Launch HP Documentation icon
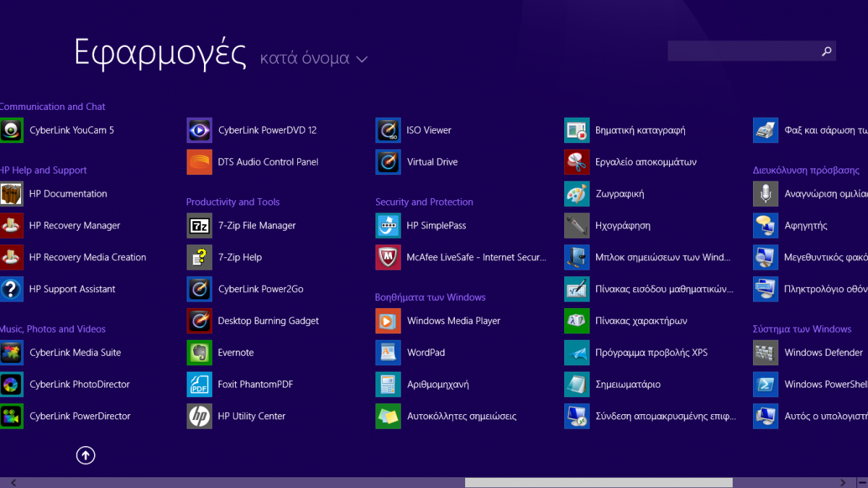Screen dimensions: 868x488 (12, 194)
